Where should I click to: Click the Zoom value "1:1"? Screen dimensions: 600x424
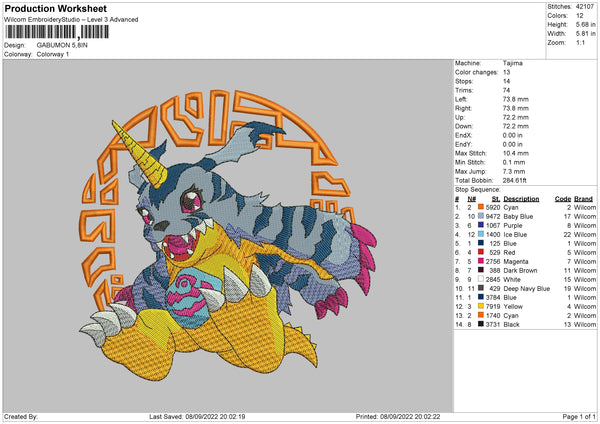(x=580, y=42)
